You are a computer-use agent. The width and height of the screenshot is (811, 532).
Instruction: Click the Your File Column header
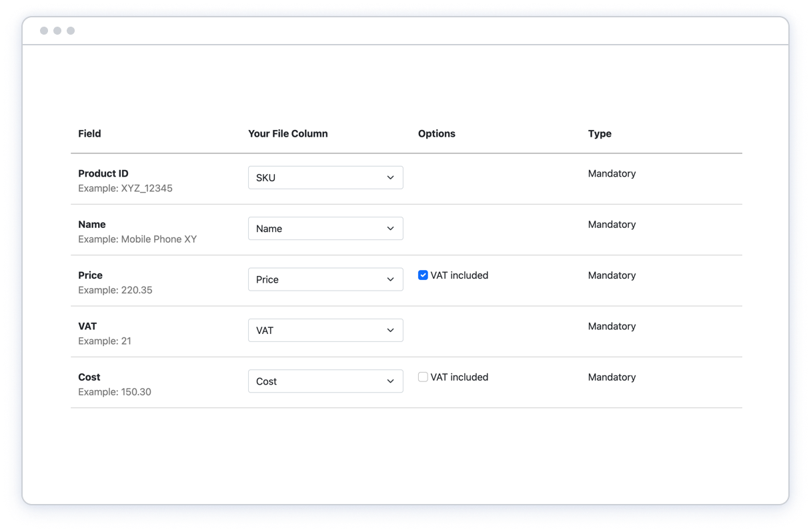click(x=287, y=133)
